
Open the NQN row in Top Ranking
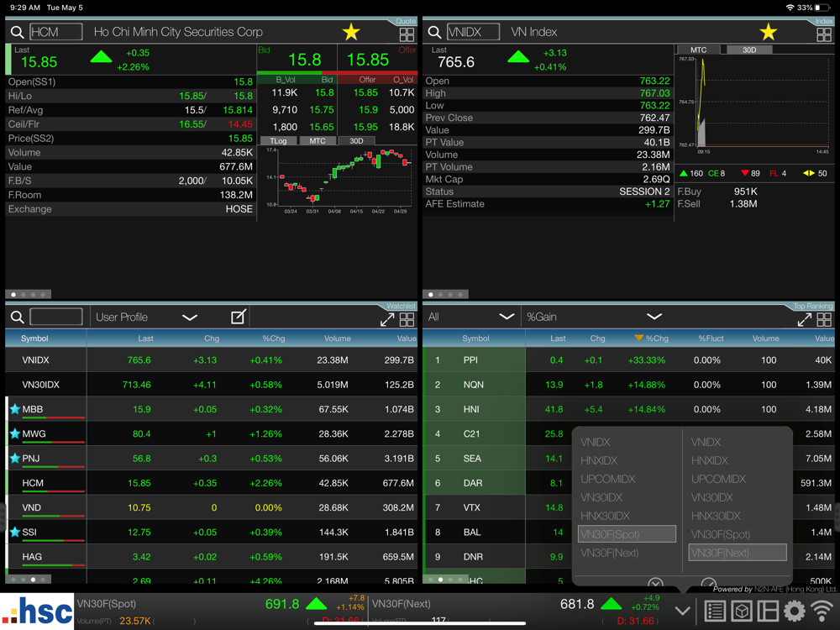coord(628,385)
